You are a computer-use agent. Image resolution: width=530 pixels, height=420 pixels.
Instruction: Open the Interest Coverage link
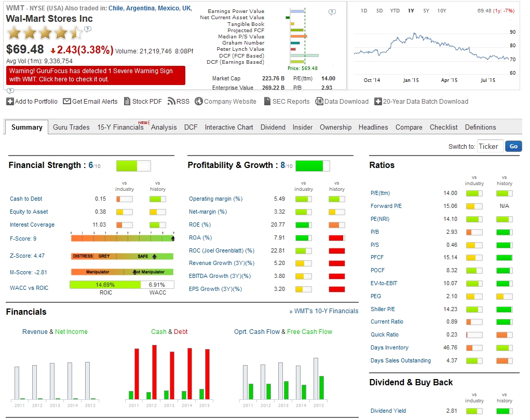tap(32, 225)
